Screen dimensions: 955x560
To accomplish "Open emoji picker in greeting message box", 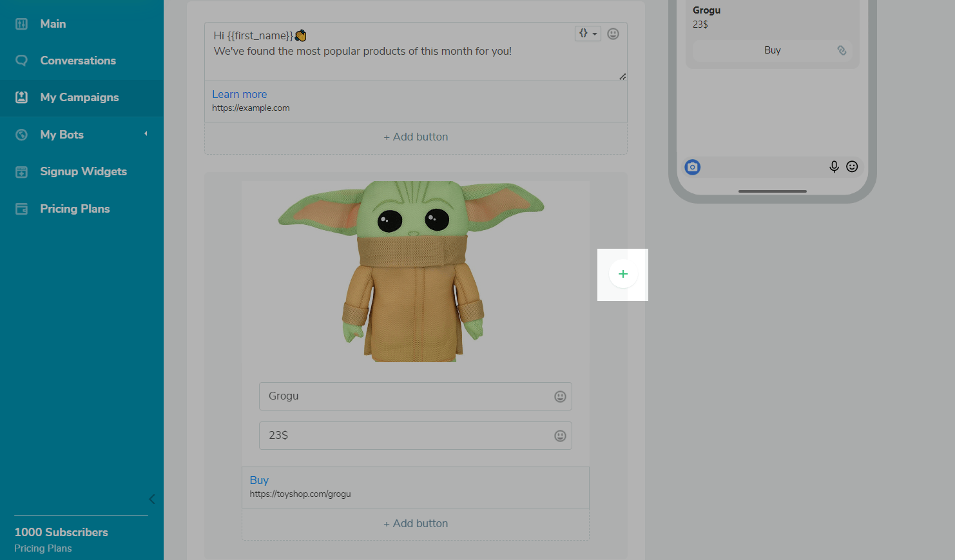I will [x=613, y=34].
